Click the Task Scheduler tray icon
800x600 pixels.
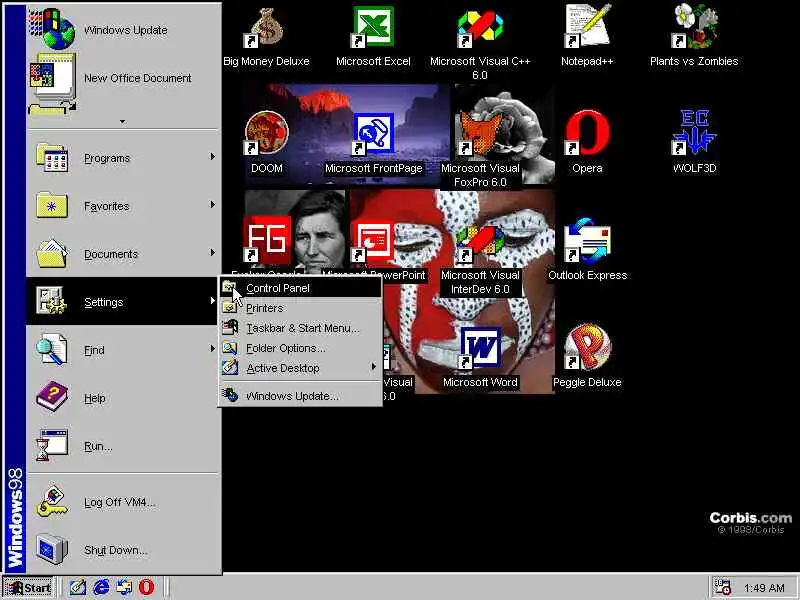pyautogui.click(x=722, y=587)
